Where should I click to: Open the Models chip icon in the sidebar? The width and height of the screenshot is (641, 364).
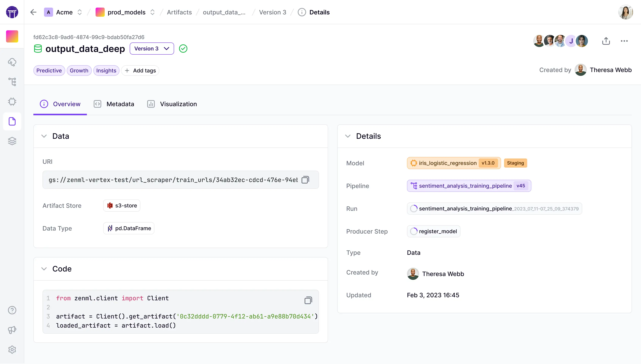(x=12, y=101)
